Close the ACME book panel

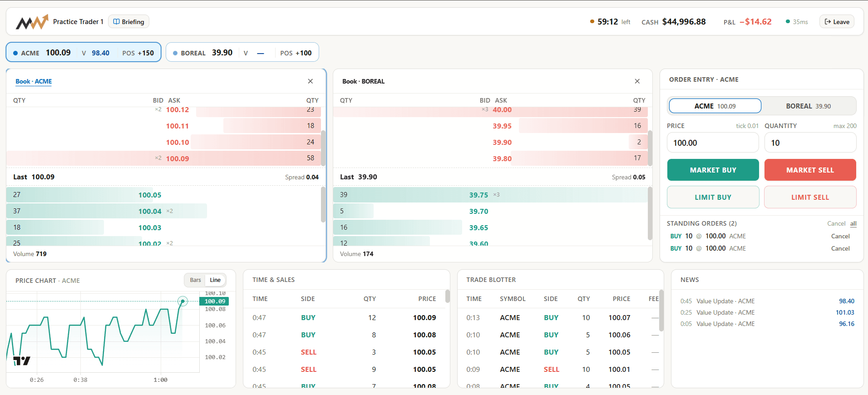click(x=311, y=81)
